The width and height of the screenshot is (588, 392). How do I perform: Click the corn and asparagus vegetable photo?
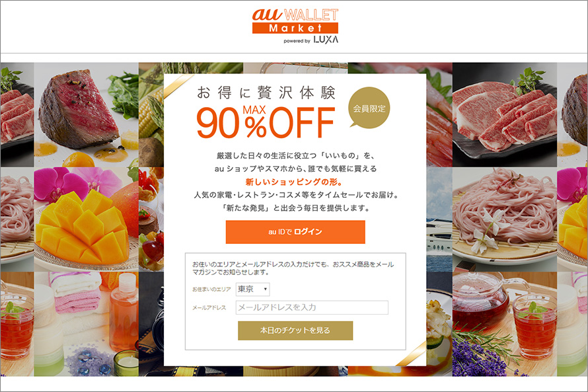(x=151, y=115)
